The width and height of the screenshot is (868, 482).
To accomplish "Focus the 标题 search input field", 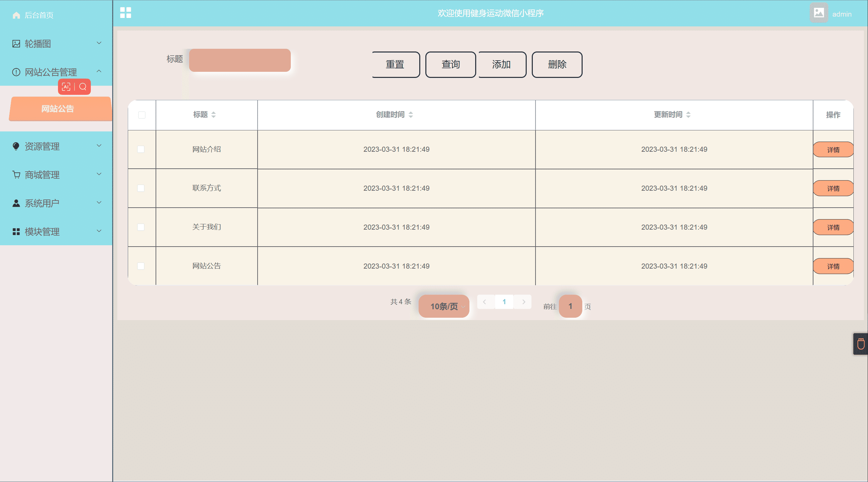I will (x=240, y=60).
